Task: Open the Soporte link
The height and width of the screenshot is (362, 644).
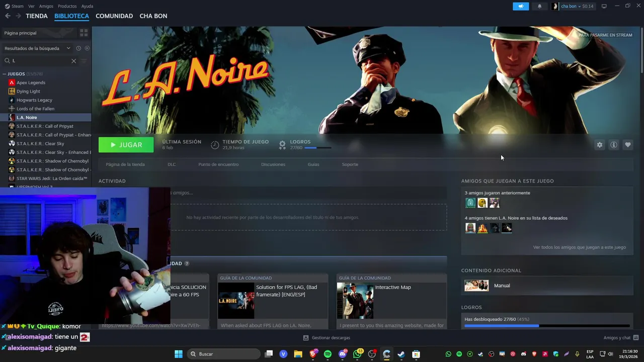Action: pos(350,164)
